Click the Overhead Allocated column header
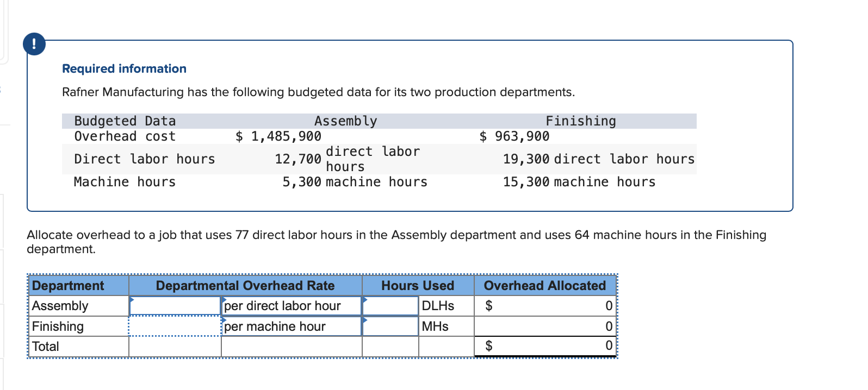This screenshot has width=868, height=390. tap(545, 285)
